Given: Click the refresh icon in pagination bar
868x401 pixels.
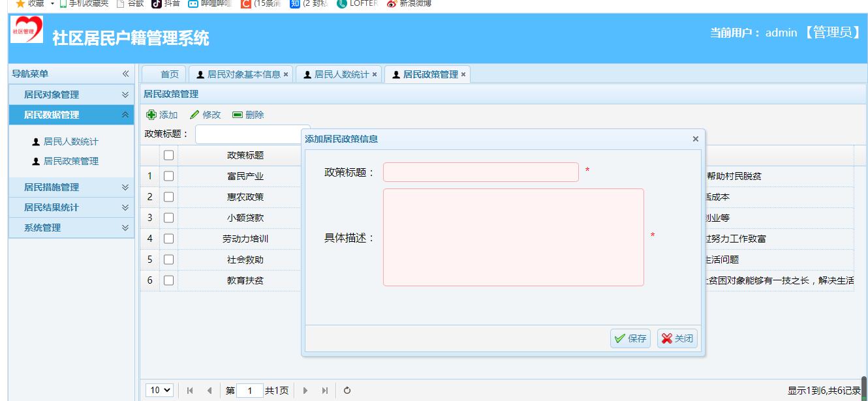Looking at the screenshot, I should [x=347, y=390].
